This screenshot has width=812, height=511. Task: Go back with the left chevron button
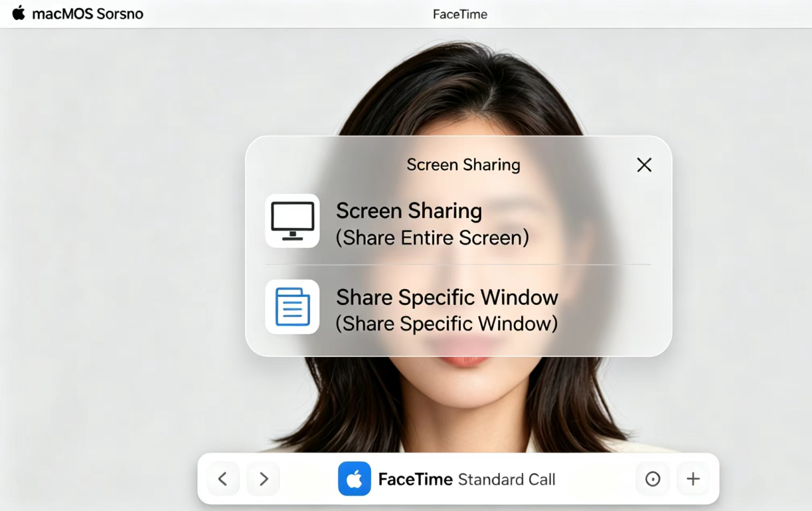[x=223, y=478]
